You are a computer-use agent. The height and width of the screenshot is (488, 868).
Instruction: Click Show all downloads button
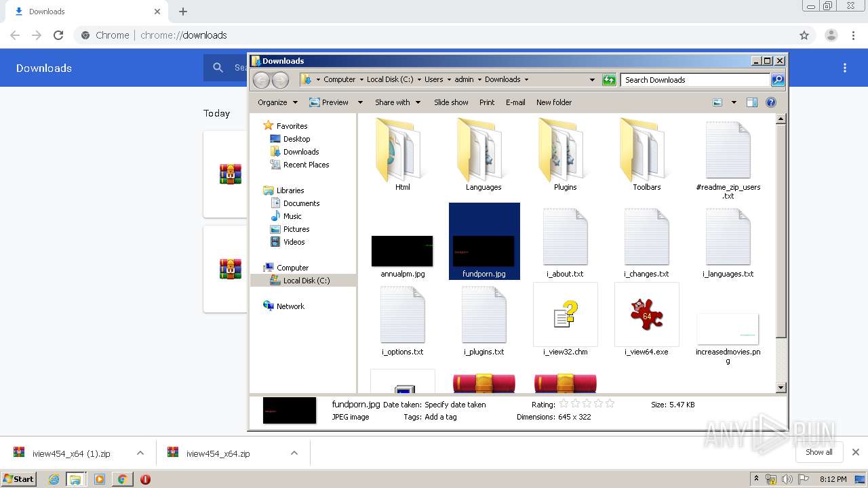coord(818,452)
